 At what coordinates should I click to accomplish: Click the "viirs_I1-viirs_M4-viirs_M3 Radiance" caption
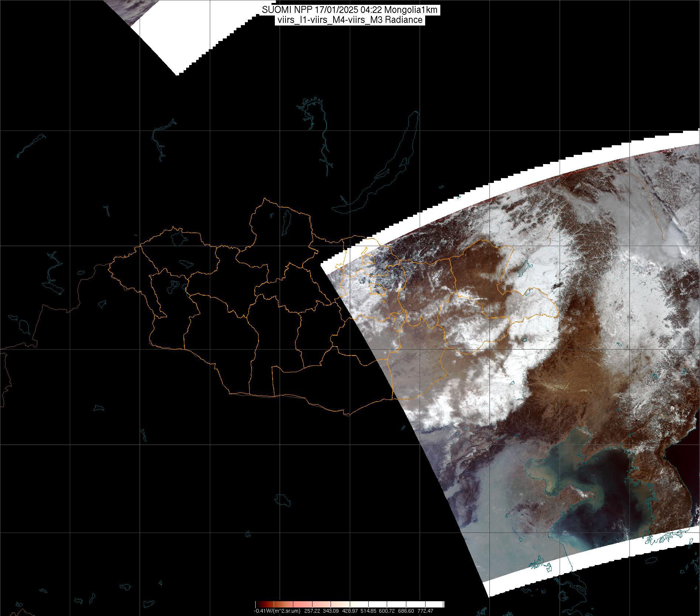click(350, 20)
